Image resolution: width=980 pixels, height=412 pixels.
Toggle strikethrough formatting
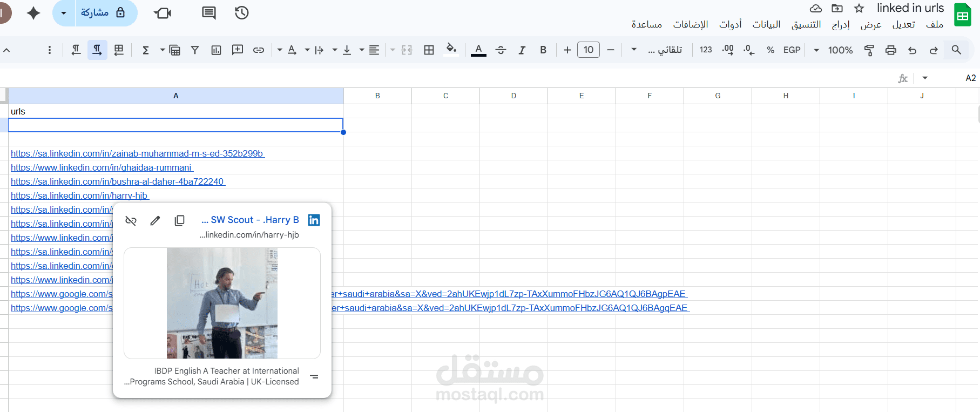coord(501,50)
